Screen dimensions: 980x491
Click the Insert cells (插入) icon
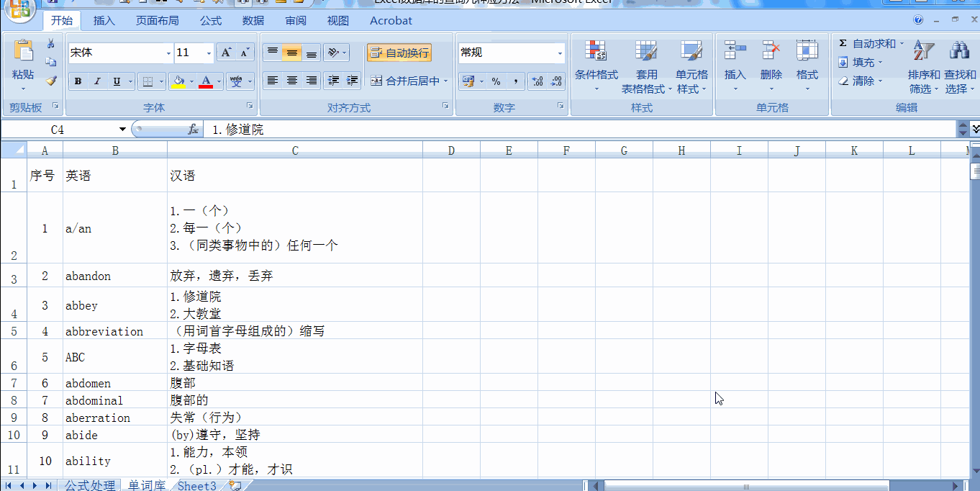tap(735, 50)
